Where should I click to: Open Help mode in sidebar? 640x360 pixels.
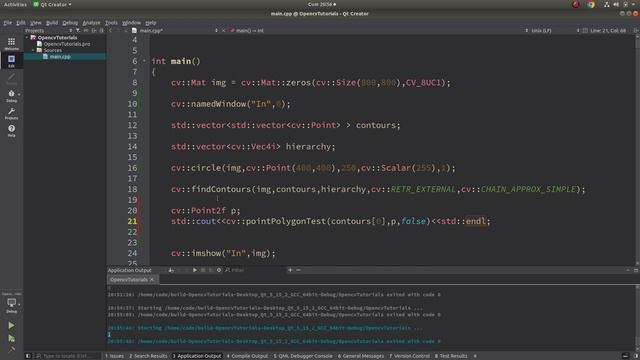point(11,131)
